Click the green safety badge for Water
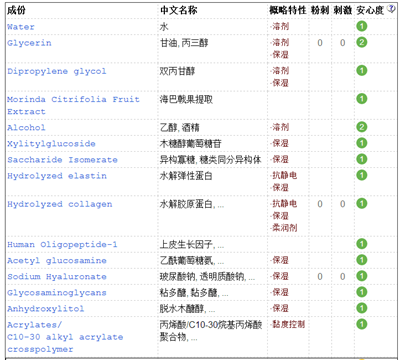 tap(362, 26)
